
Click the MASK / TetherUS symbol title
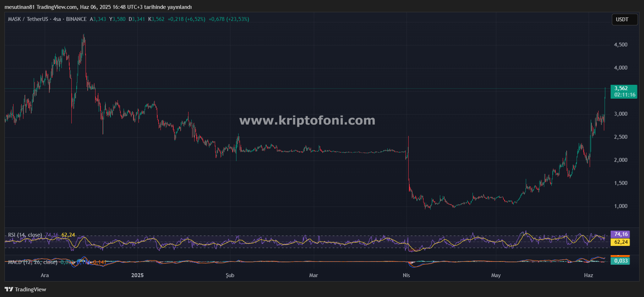coord(28,19)
